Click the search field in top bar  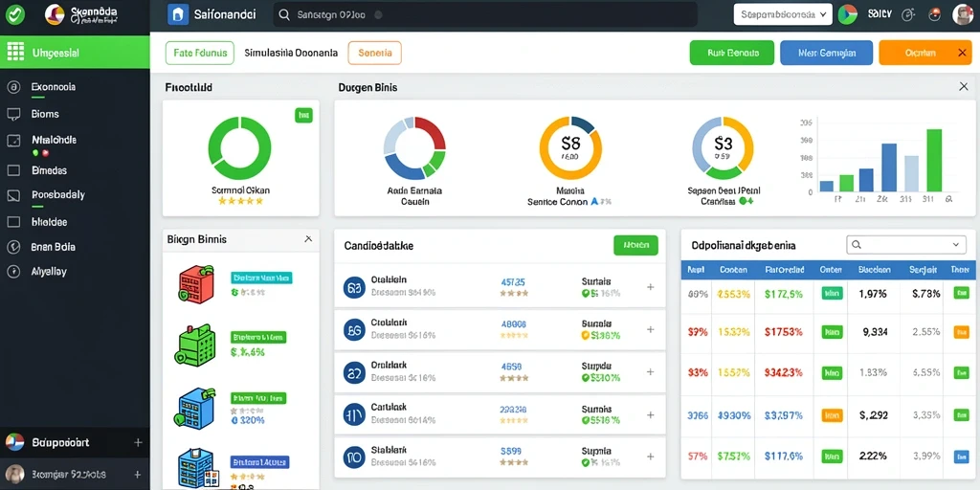click(485, 14)
